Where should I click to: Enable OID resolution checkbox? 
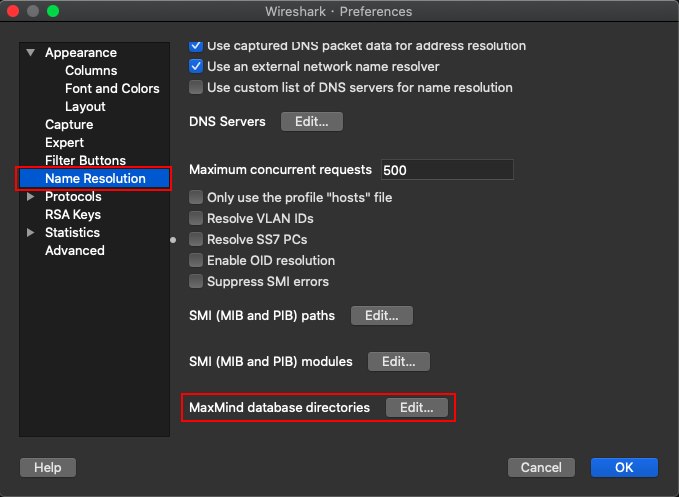point(196,261)
